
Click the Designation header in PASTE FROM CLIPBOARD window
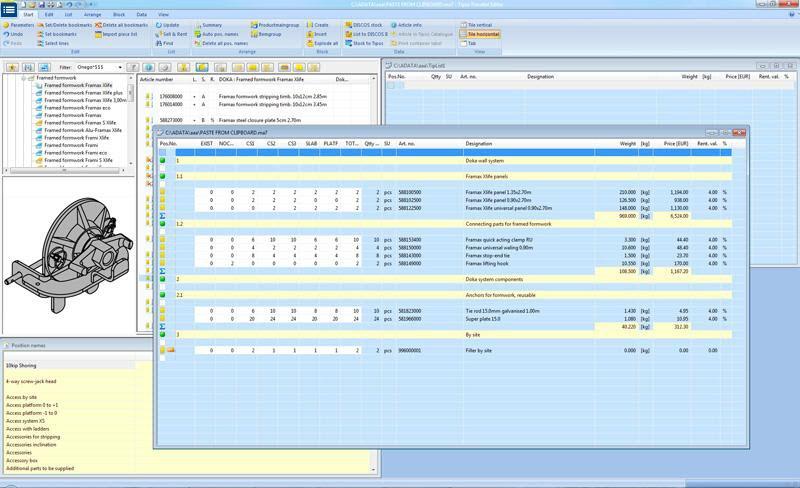tap(479, 144)
